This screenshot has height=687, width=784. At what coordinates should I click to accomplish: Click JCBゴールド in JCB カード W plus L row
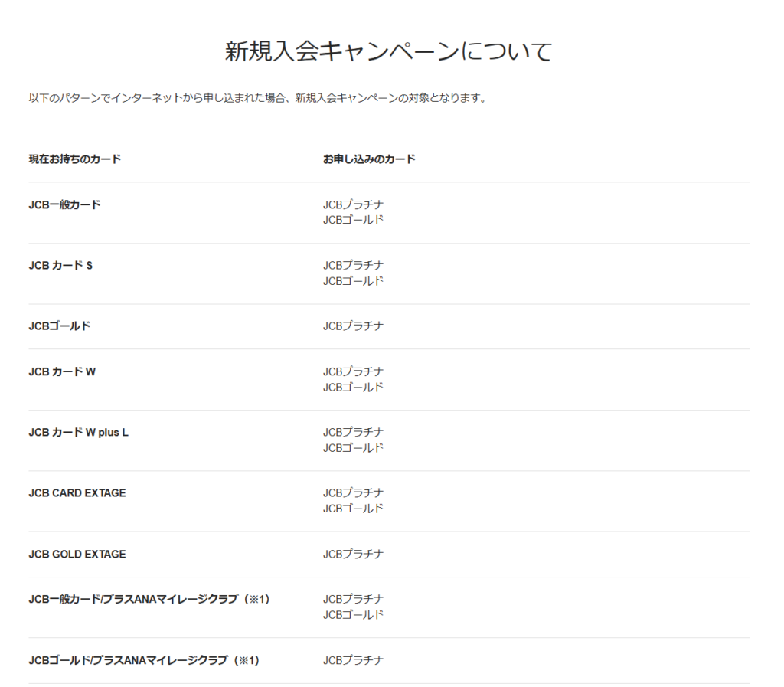pos(353,448)
